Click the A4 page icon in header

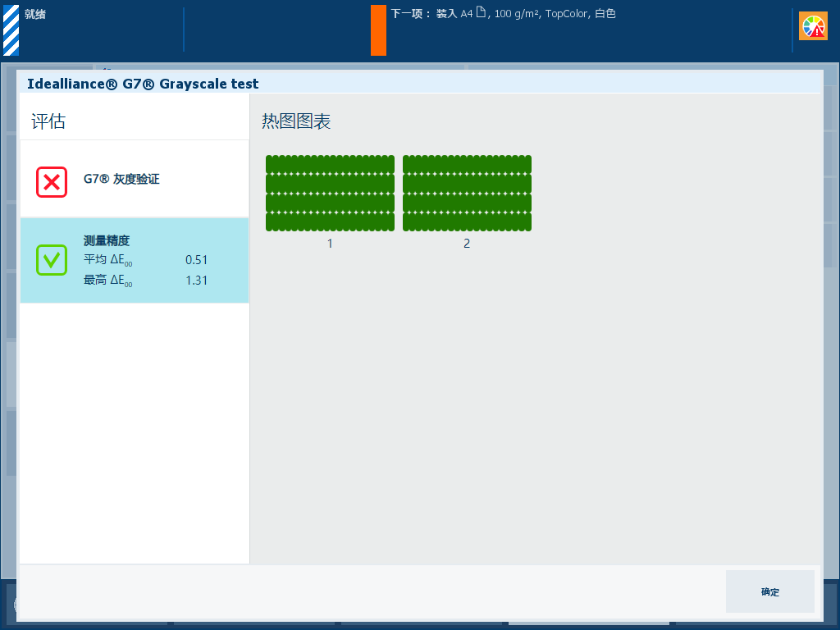[x=481, y=12]
